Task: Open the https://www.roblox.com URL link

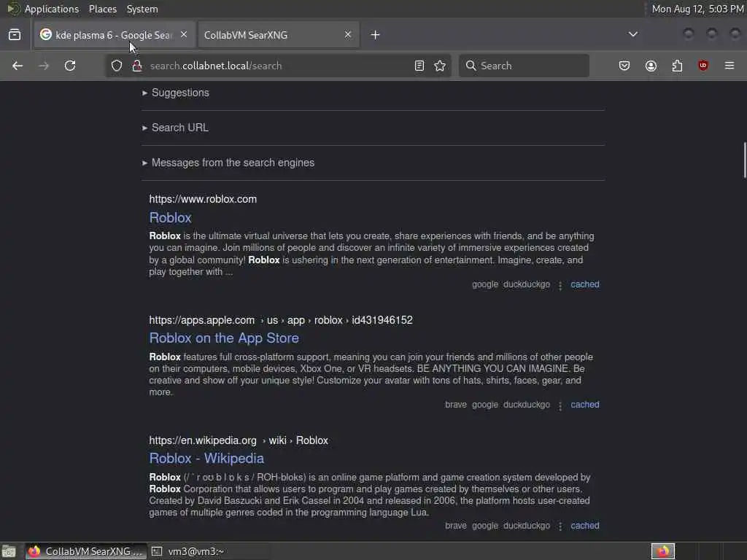Action: [203, 199]
